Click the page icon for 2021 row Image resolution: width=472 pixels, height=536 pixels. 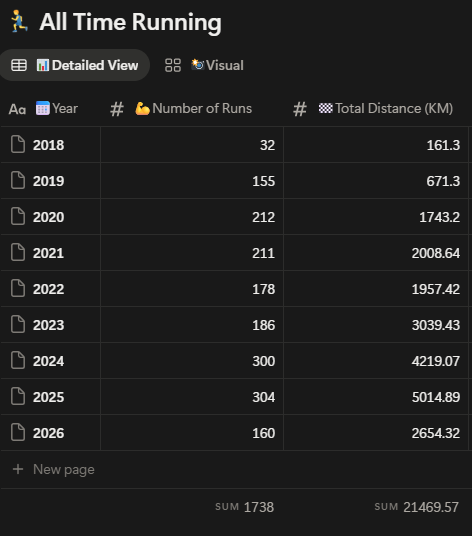pyautogui.click(x=18, y=252)
